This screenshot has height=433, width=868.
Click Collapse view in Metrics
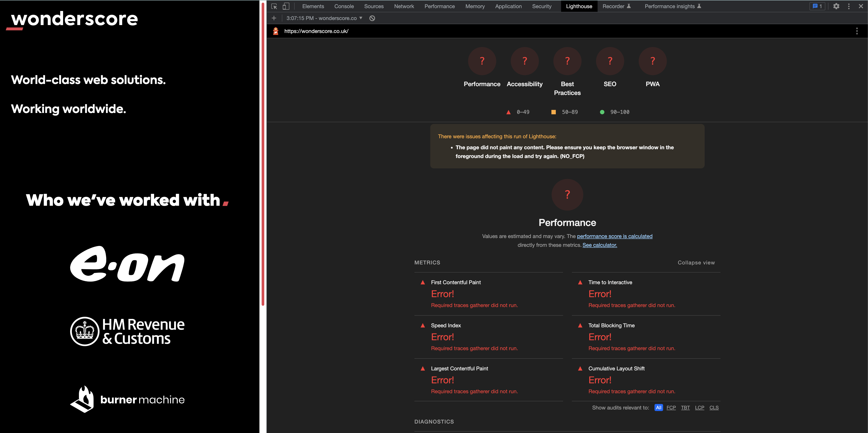point(696,262)
